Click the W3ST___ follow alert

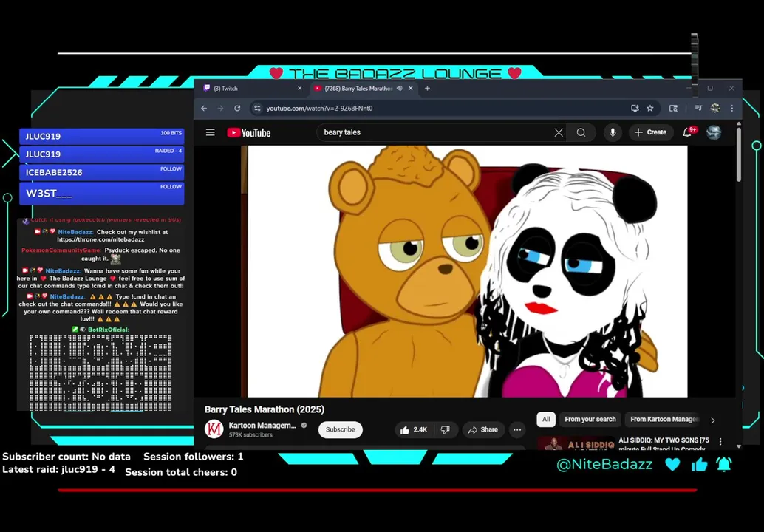pos(101,194)
